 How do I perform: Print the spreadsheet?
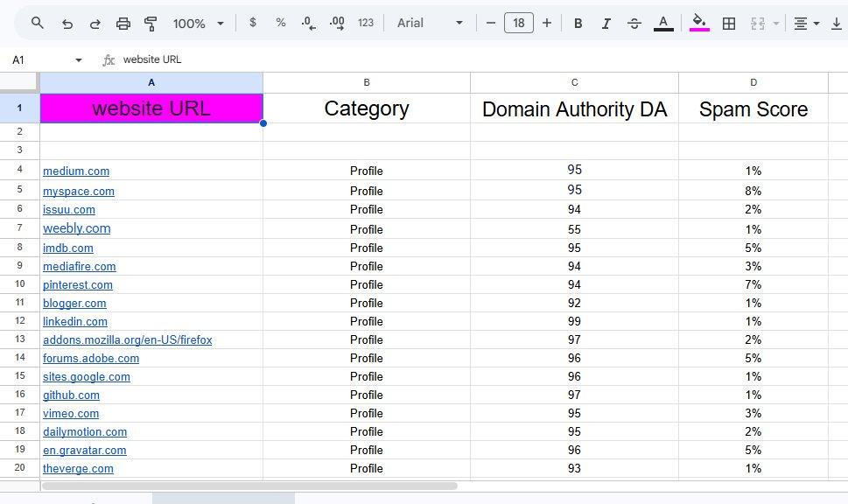pos(123,24)
